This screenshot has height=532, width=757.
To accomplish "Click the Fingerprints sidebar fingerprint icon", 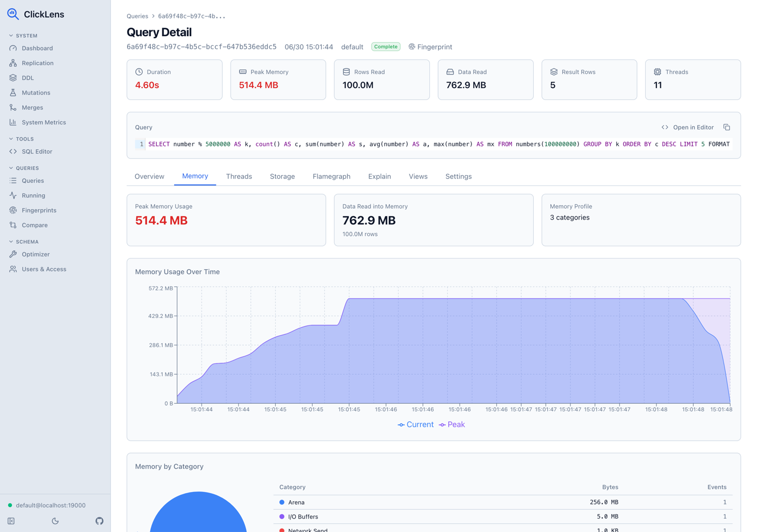I will 13,210.
